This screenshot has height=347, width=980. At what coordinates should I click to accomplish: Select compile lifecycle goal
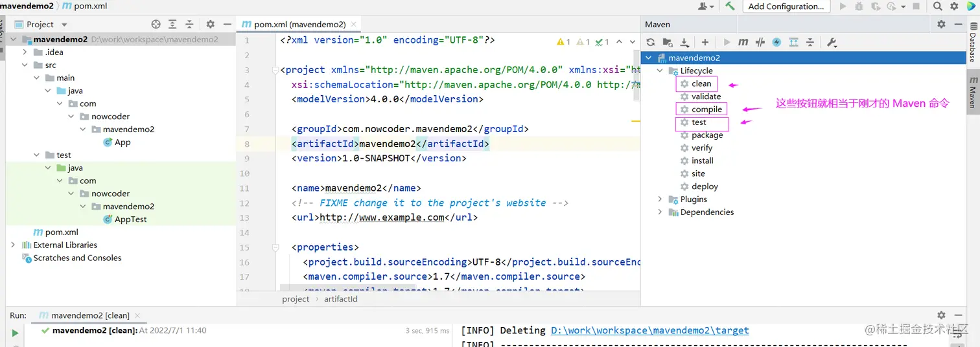coord(701,109)
